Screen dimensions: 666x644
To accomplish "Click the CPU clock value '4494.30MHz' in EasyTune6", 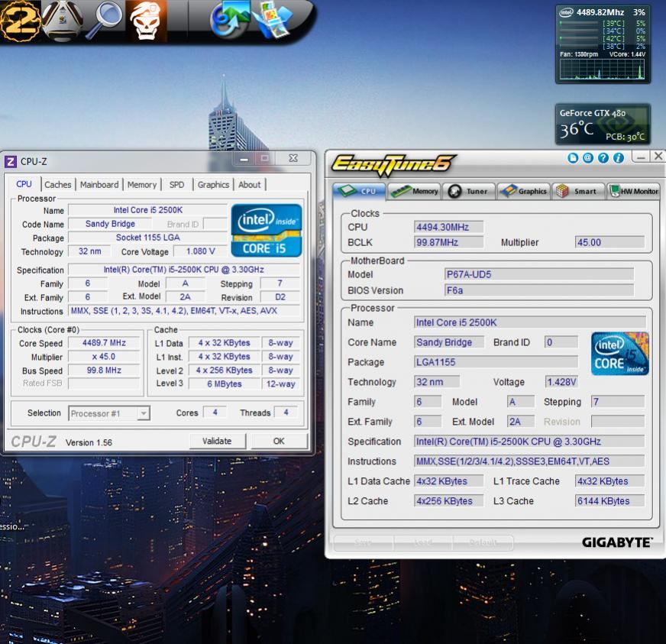I will point(448,227).
